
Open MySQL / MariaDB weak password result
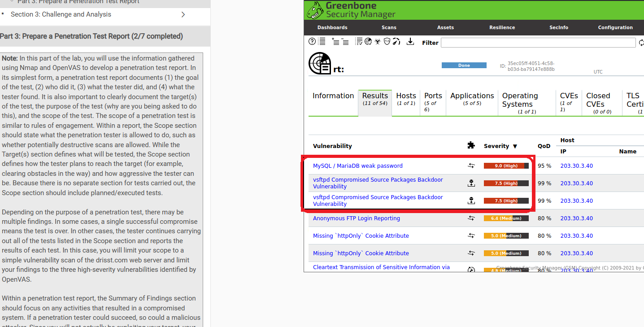357,166
